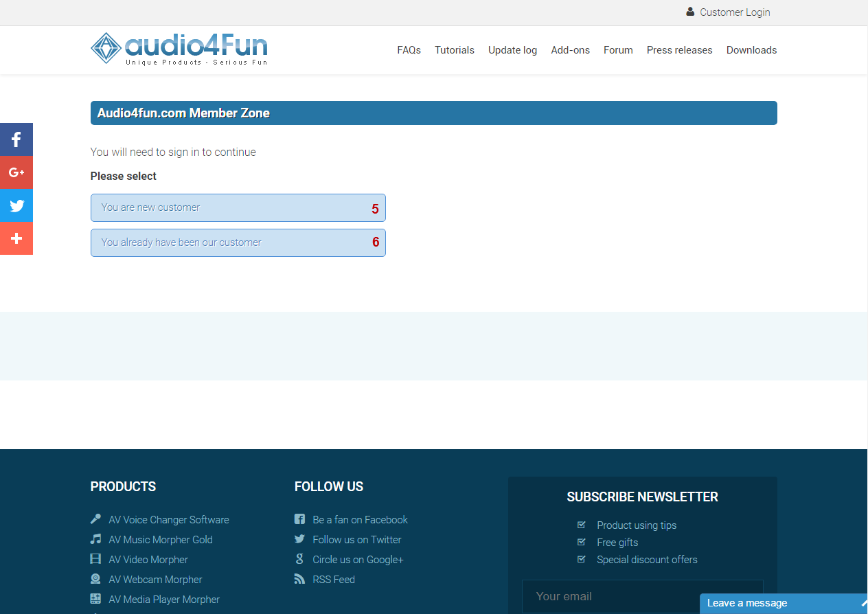Open the Downloads menu item
868x614 pixels.
(751, 50)
